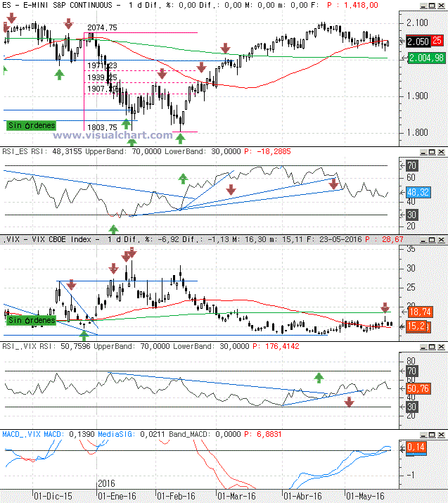Close the MACD_.VIX indicator pane
This screenshot has width=448, height=503.
[441, 435]
